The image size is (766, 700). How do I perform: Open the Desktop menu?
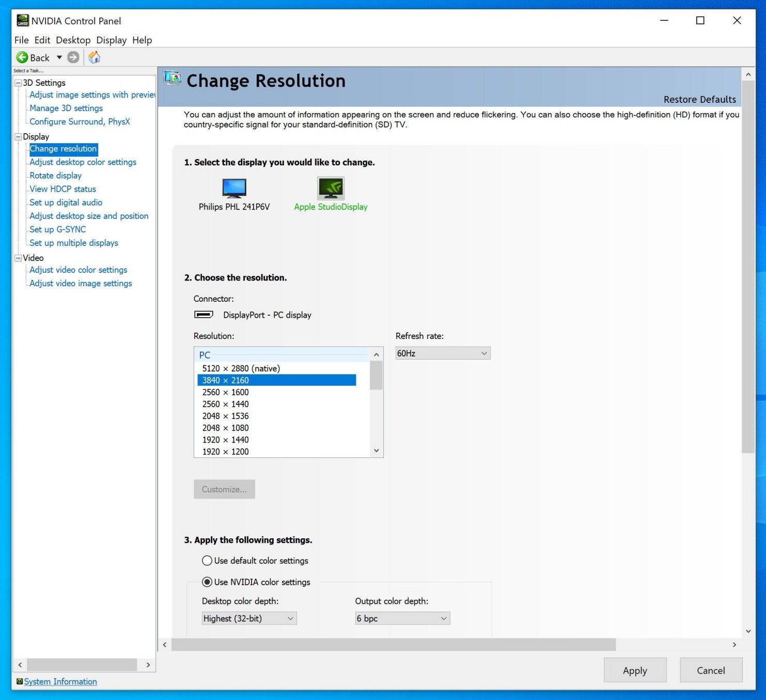coord(73,40)
